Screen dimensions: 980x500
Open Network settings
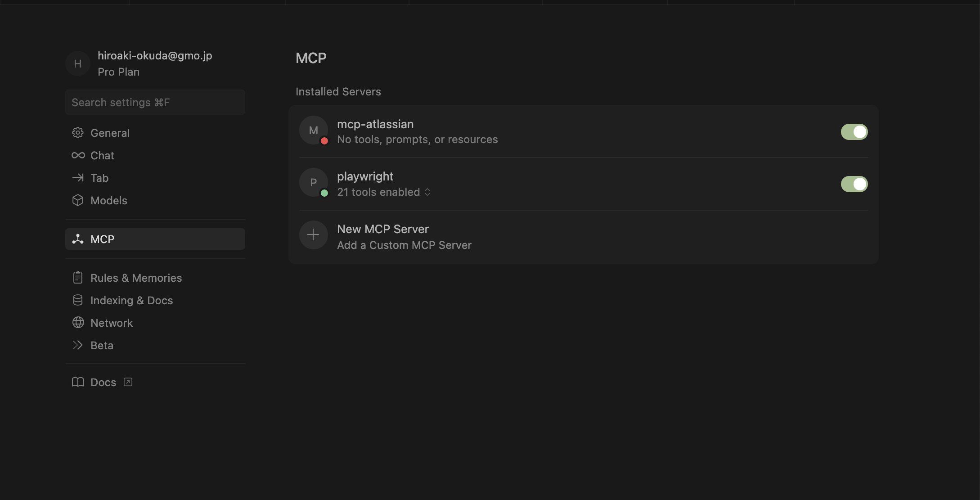pyautogui.click(x=155, y=323)
